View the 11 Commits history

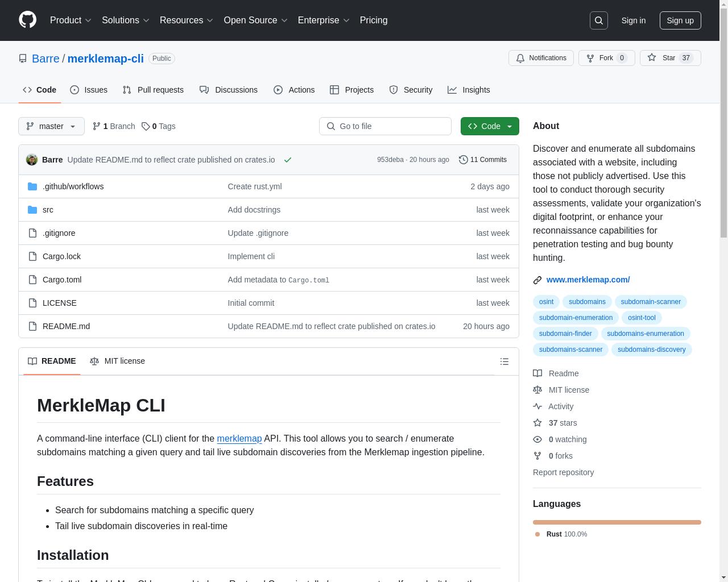coord(483,160)
